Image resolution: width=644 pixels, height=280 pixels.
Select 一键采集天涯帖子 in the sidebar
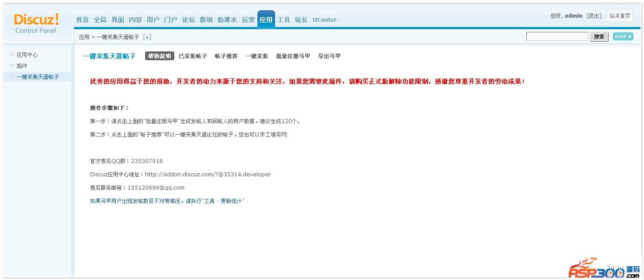(38, 77)
